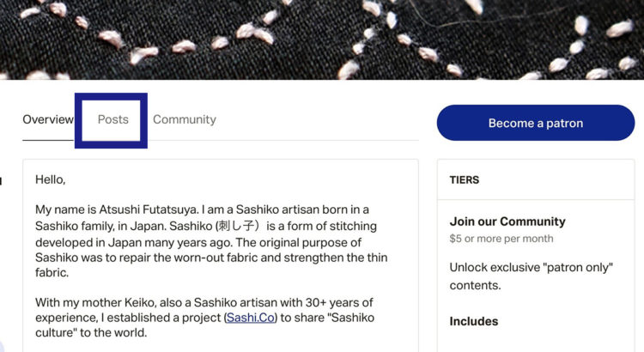This screenshot has height=352, width=644.
Task: Click the sashiko stitching banner image
Action: click(x=322, y=39)
